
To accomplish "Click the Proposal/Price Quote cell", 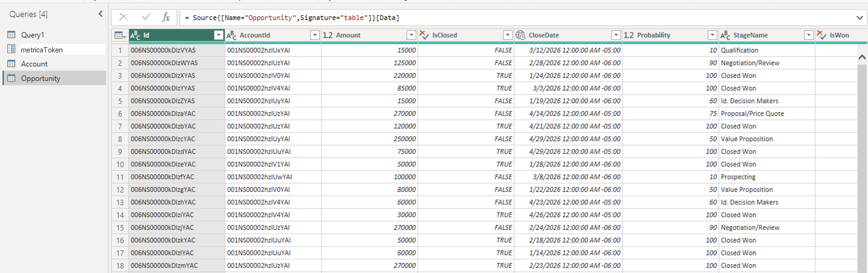I will (x=767, y=114).
